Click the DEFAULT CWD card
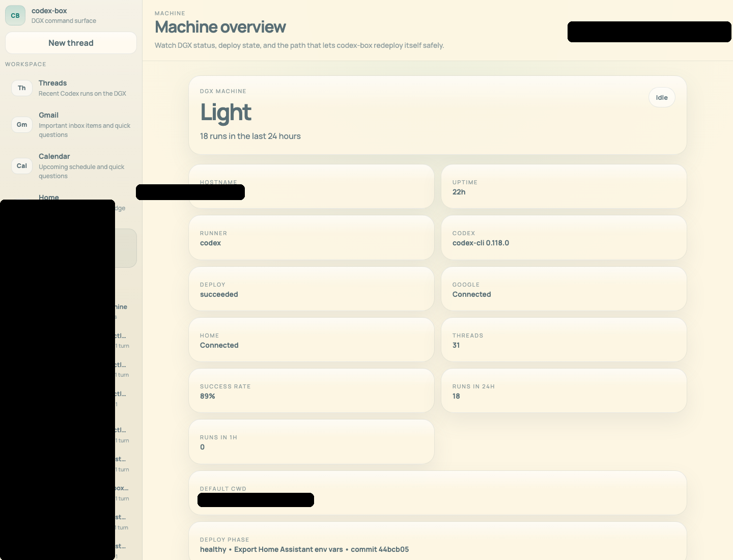Image resolution: width=733 pixels, height=560 pixels. [438, 493]
